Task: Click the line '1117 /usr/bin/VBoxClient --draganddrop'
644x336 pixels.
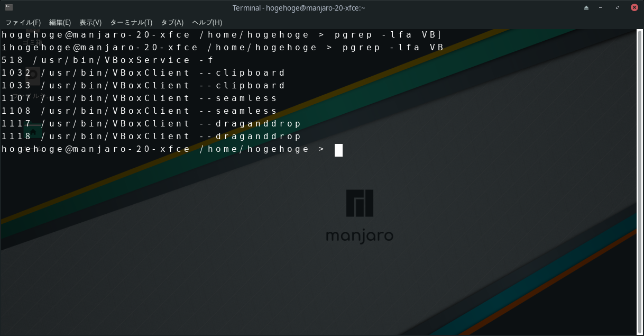Action: [151, 124]
